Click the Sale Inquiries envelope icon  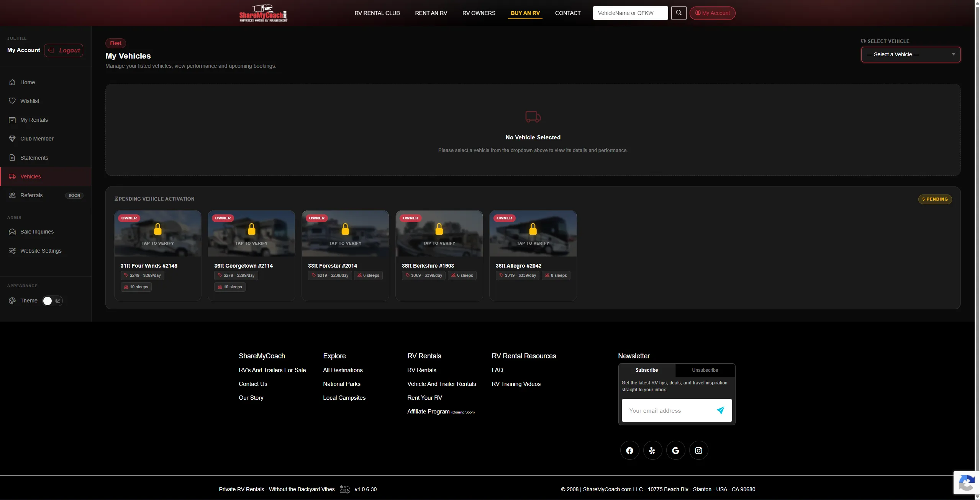point(12,232)
